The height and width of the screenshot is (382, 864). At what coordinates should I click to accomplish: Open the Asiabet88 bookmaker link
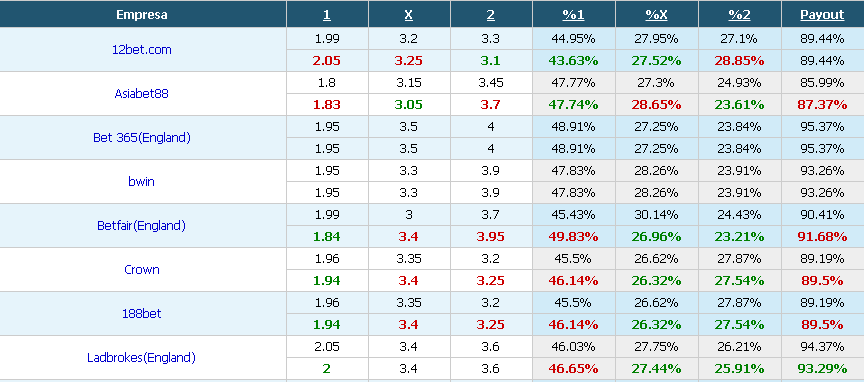coord(142,94)
